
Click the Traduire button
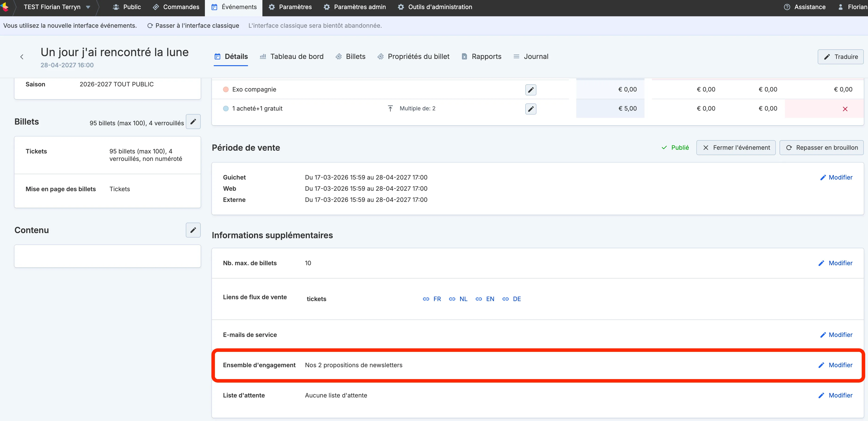pyautogui.click(x=840, y=57)
